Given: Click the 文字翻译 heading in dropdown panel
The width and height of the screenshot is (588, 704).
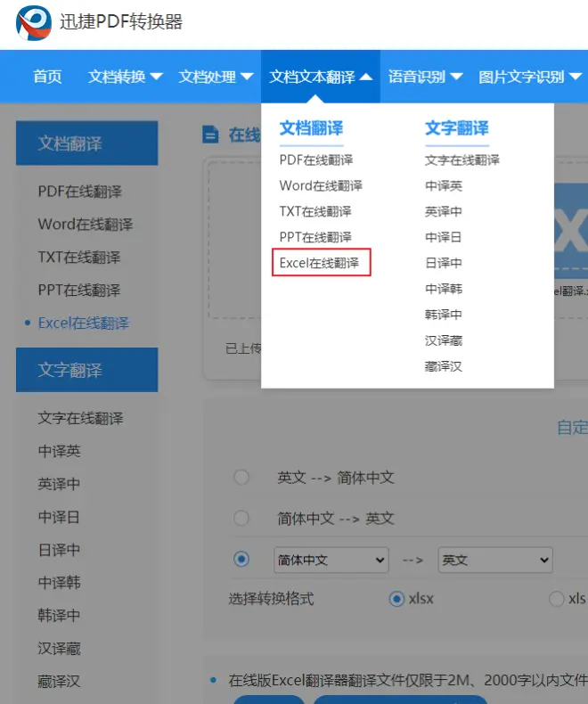Looking at the screenshot, I should click(457, 128).
